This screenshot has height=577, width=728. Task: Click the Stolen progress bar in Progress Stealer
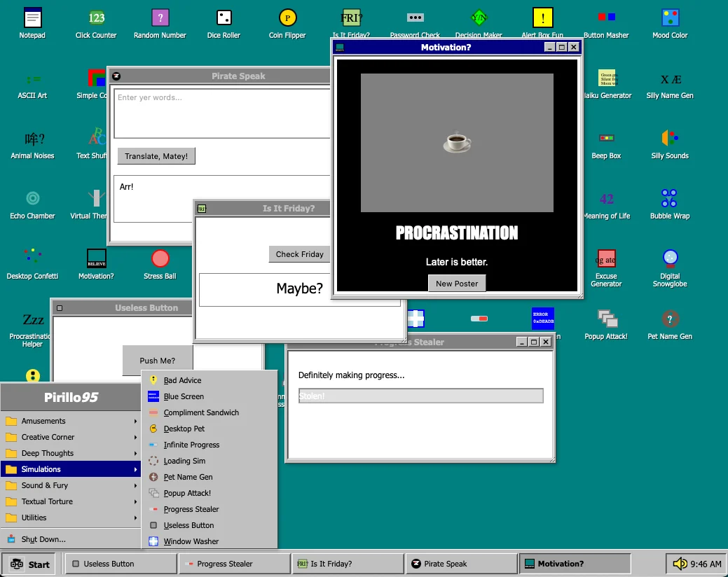click(x=420, y=396)
